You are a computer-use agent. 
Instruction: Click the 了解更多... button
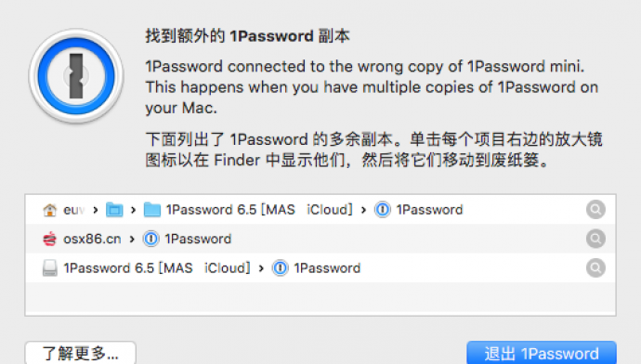[81, 353]
